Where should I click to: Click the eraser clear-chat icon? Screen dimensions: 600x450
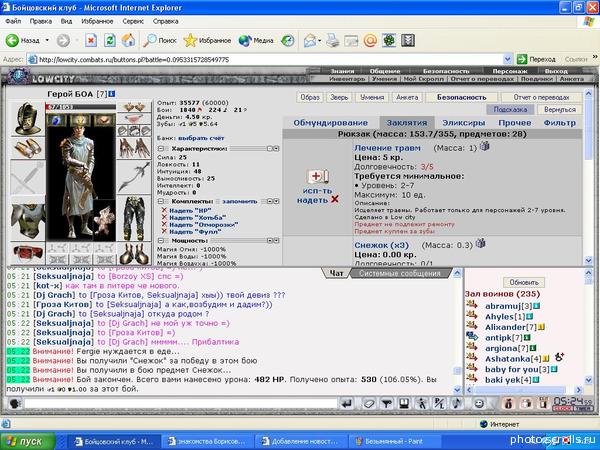[368, 403]
